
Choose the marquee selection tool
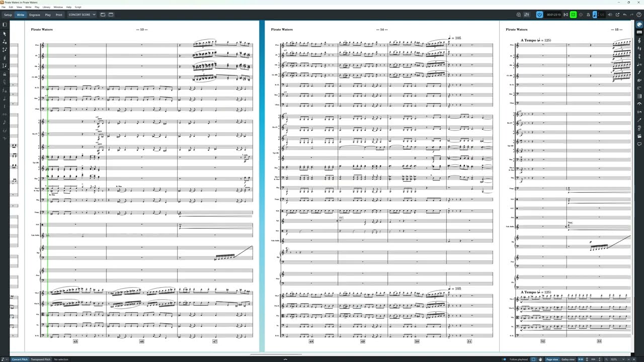(533, 359)
